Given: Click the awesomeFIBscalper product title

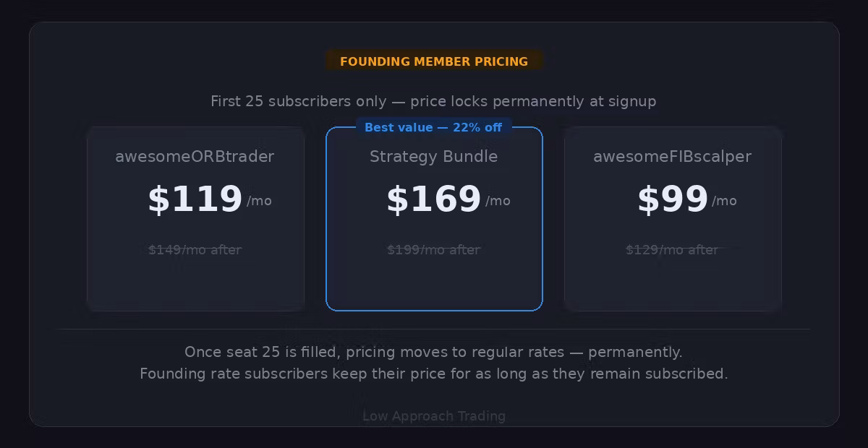Looking at the screenshot, I should [x=673, y=156].
